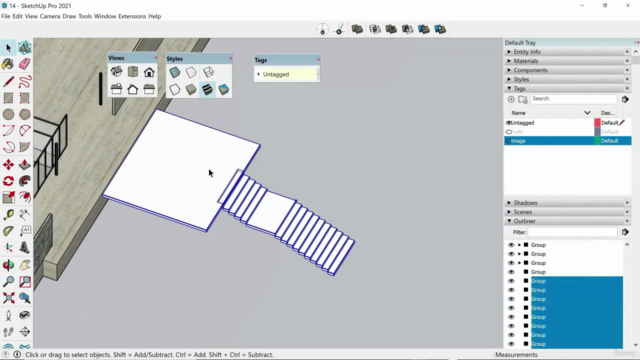
Task: Activate the Pan hand tool
Action: coord(24,265)
